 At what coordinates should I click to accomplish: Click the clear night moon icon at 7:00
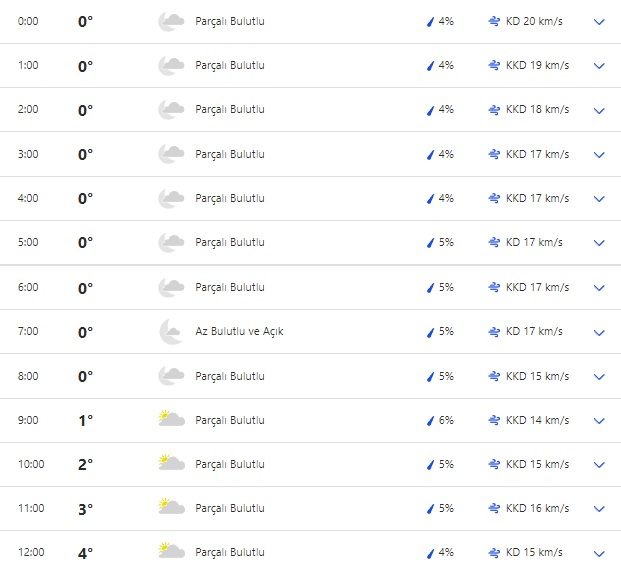point(171,332)
